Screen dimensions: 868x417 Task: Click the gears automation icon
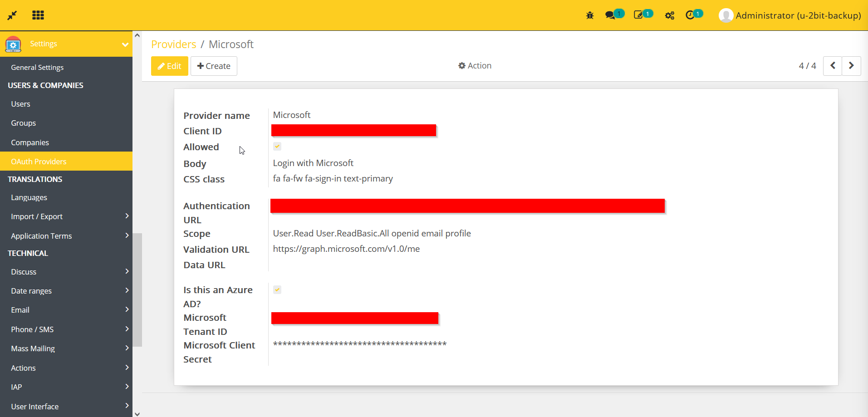[669, 15]
